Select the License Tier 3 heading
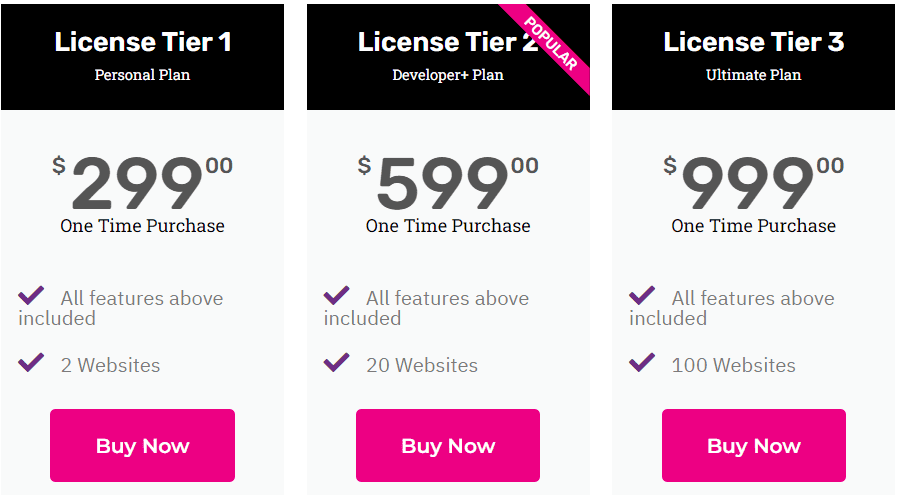This screenshot has height=495, width=910. [x=754, y=42]
